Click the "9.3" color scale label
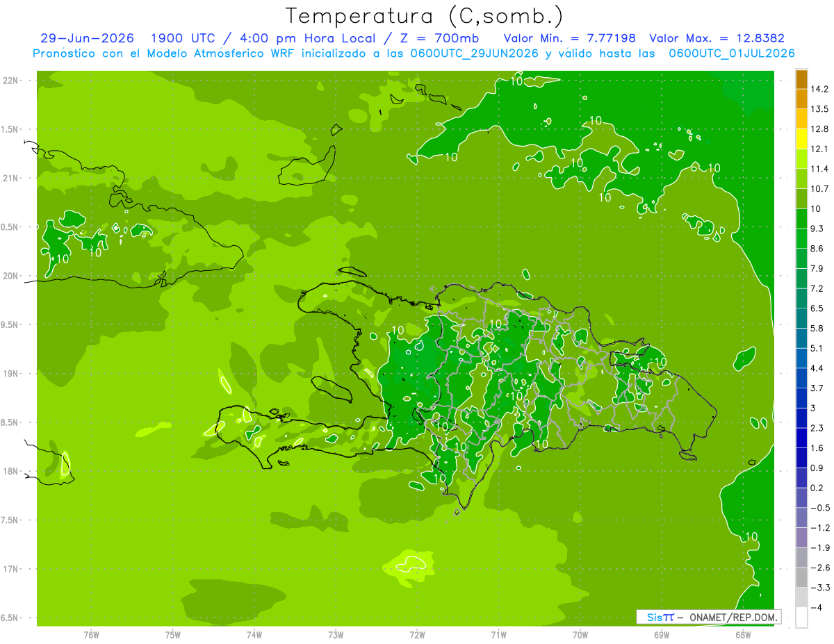Image resolution: width=834 pixels, height=644 pixels. click(x=817, y=229)
